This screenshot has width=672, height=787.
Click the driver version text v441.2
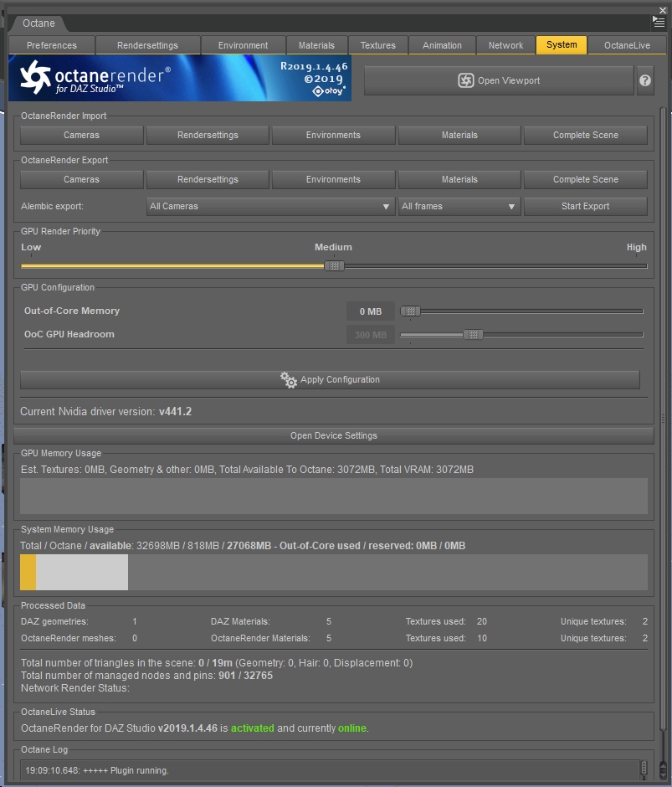[x=175, y=412]
